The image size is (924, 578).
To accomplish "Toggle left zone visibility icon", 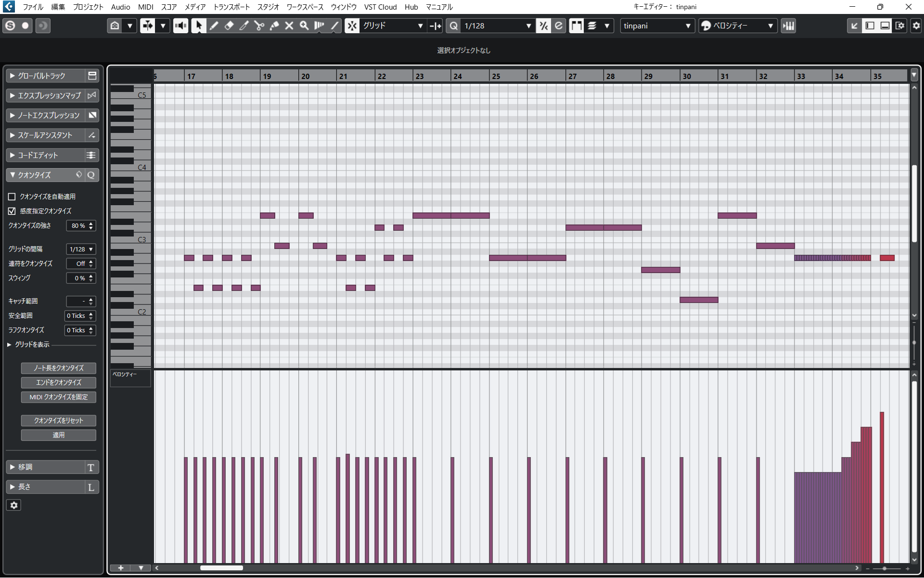I will (x=870, y=26).
